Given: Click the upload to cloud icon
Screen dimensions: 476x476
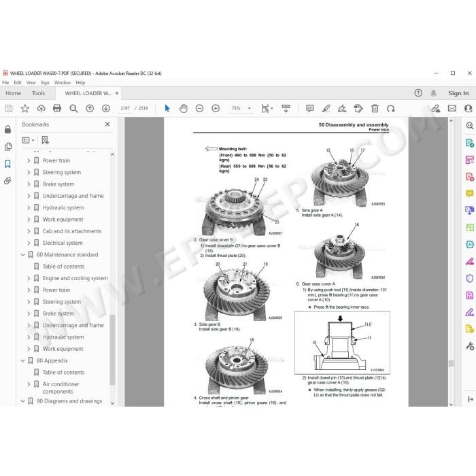Looking at the screenshot, I should click(41, 108).
